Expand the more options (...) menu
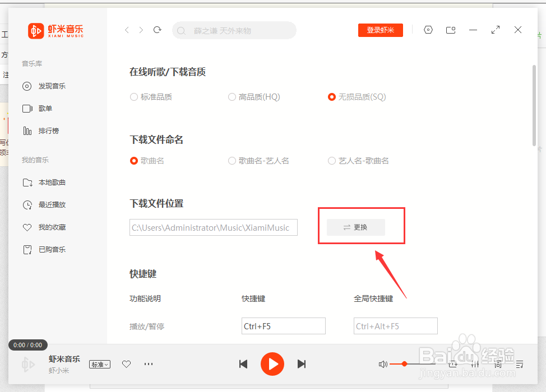Screen dimensions: 546x392 [x=148, y=364]
